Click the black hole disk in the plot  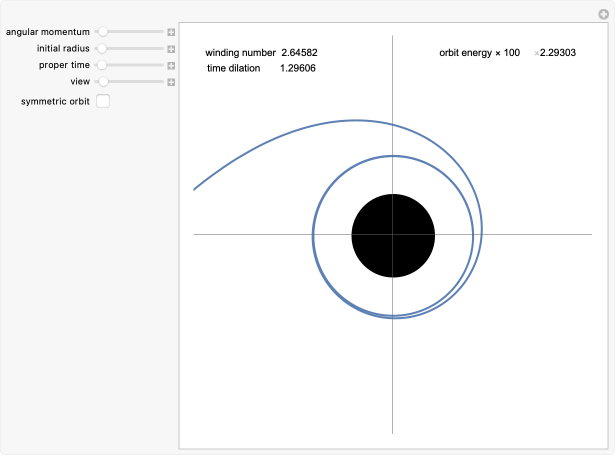393,235
